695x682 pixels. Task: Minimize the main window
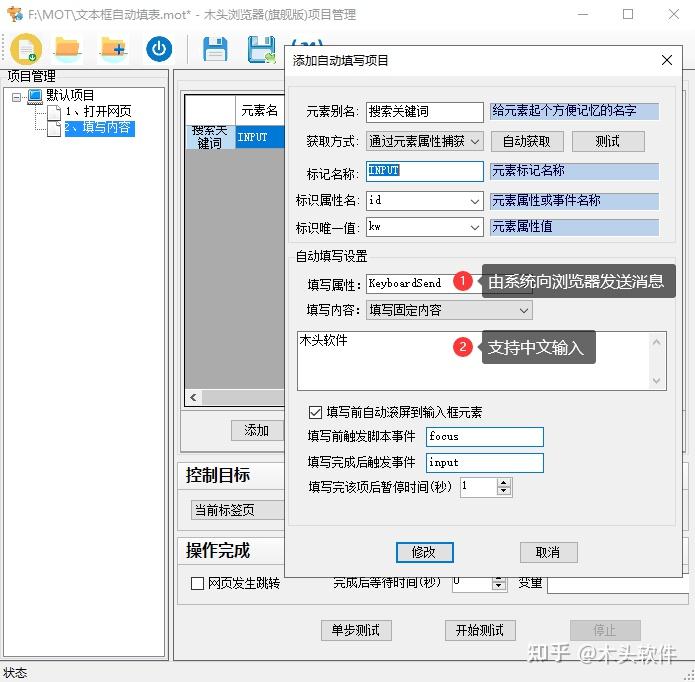click(x=583, y=15)
